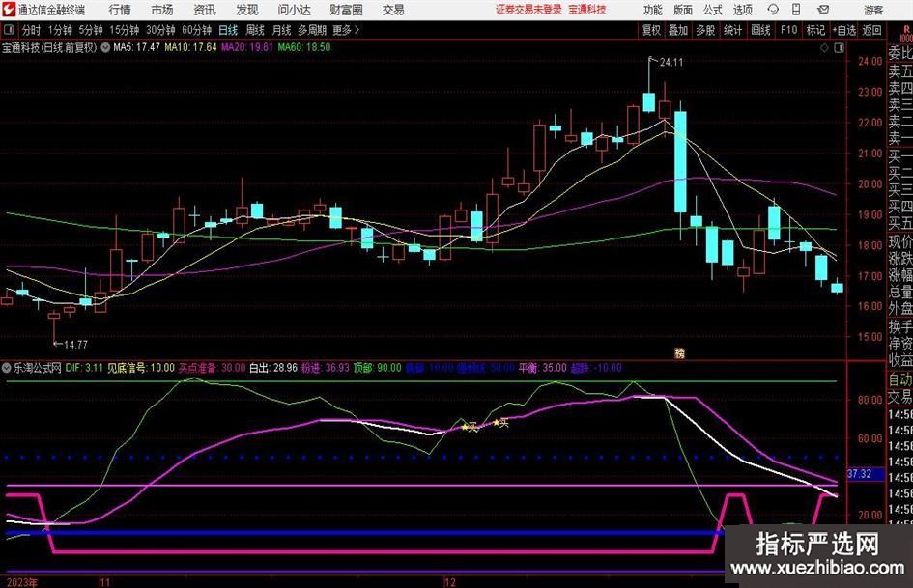The width and height of the screenshot is (913, 588).
Task: Open the 选项 options menu
Action: 742,10
